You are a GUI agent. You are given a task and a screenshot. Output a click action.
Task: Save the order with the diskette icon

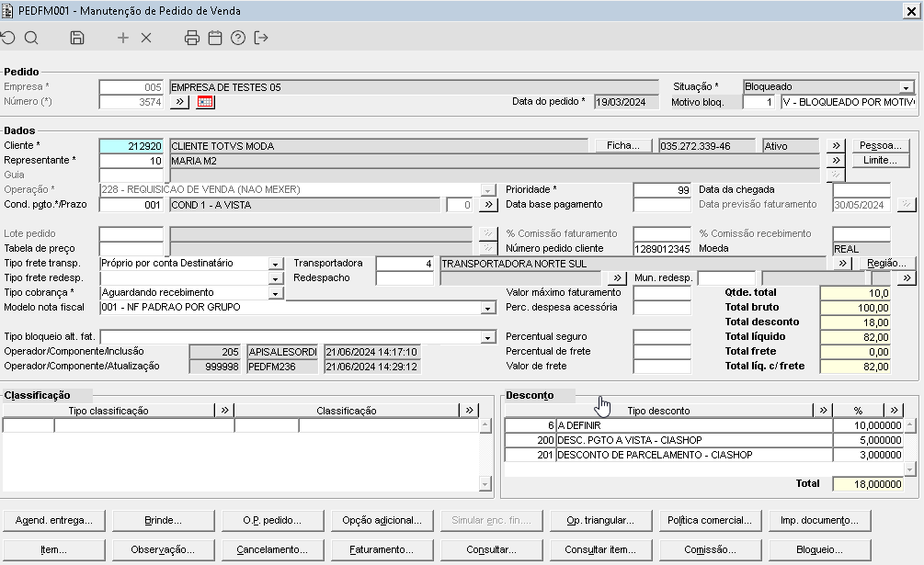tap(77, 38)
